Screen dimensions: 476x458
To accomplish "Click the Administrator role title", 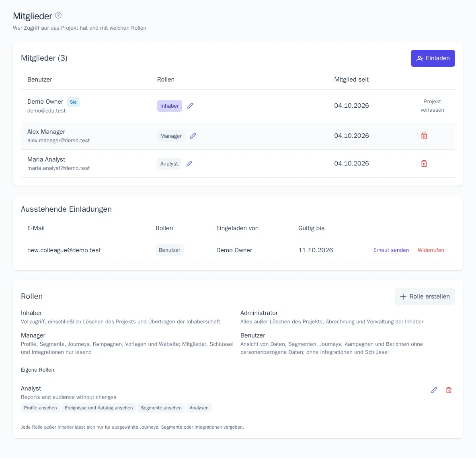I will [x=259, y=313].
